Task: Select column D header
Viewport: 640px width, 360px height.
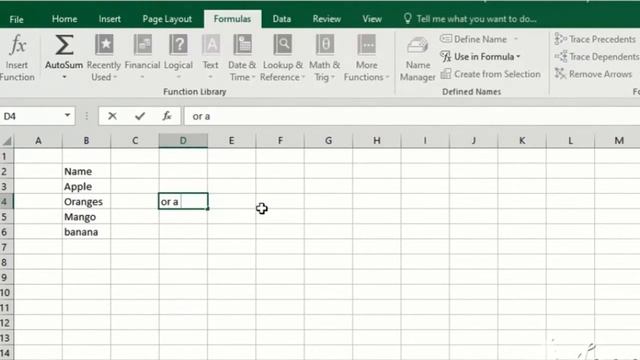Action: (183, 141)
